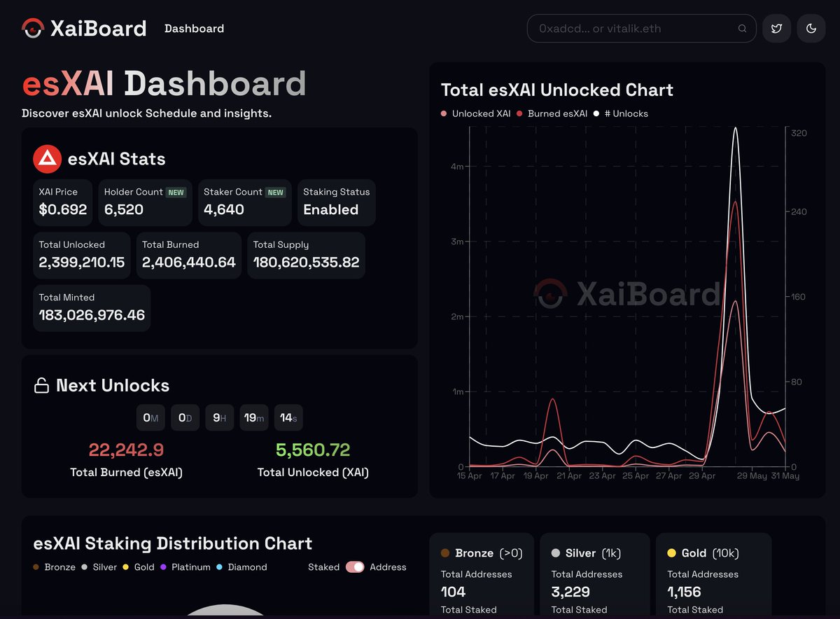The width and height of the screenshot is (840, 619).
Task: Click the Platinum legend dot
Action: click(x=163, y=567)
